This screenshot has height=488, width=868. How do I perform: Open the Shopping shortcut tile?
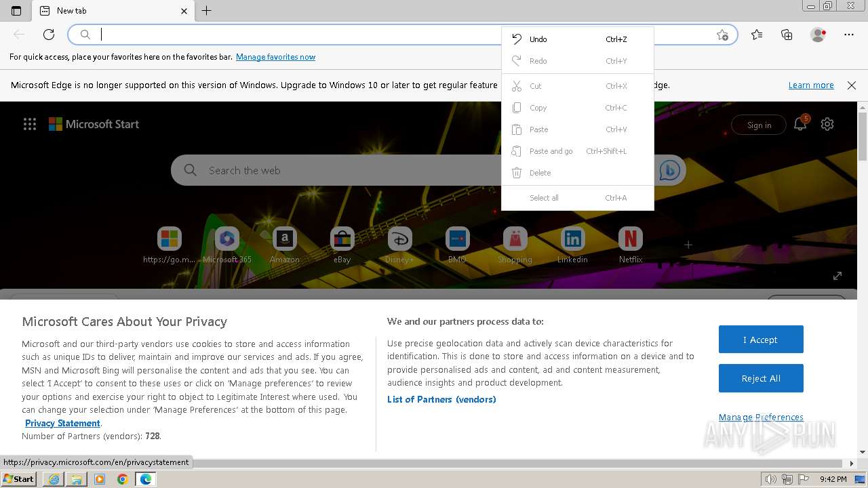[x=515, y=246]
